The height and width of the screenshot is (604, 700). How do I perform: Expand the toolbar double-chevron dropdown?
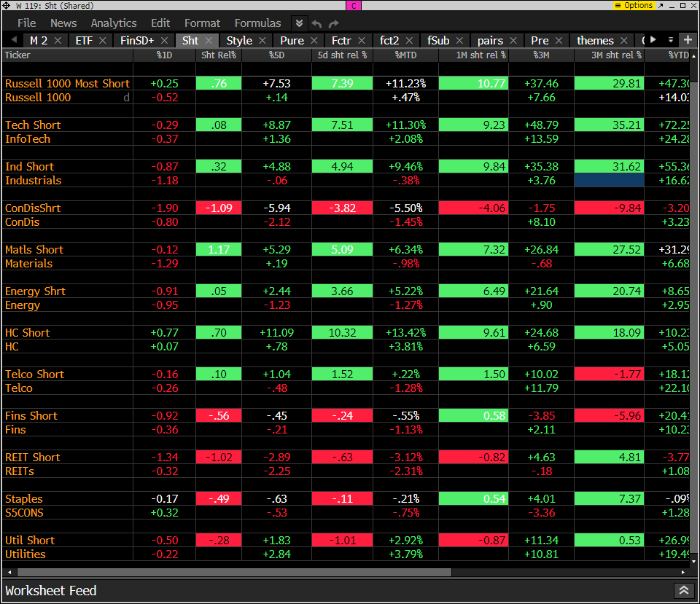coord(299,23)
